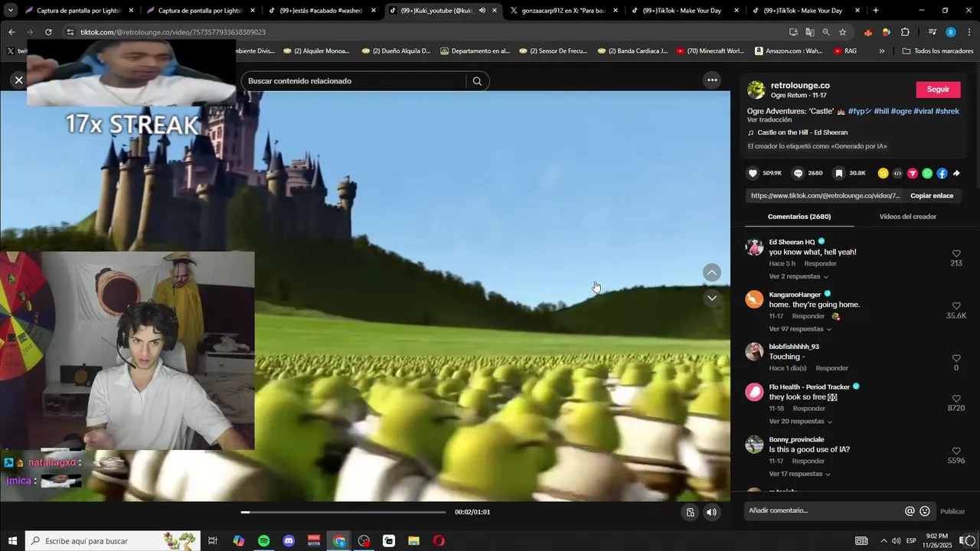
Task: Open retrolounge.co profile name
Action: coord(800,85)
